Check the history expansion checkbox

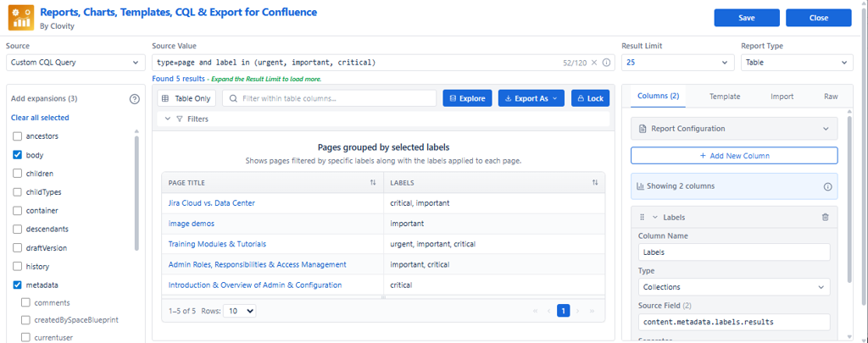[17, 267]
